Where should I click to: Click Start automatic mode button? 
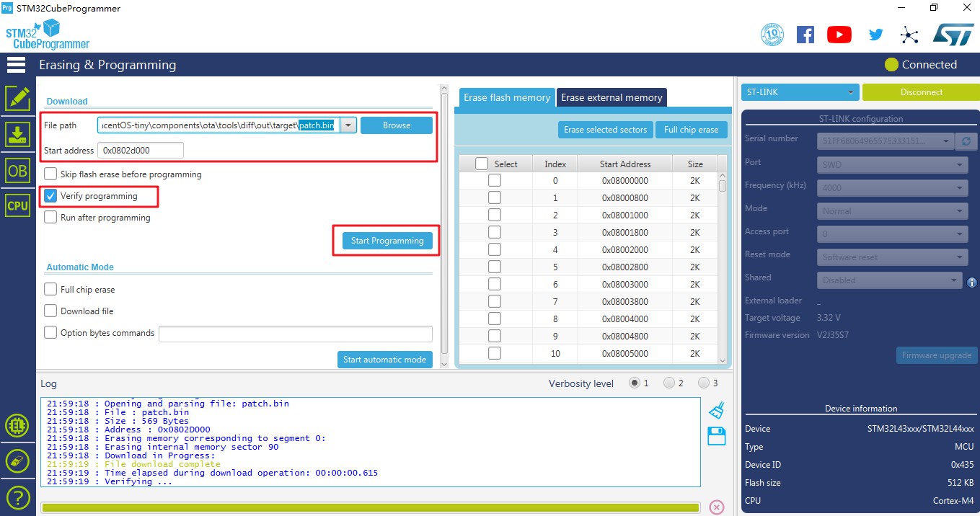[x=384, y=360]
